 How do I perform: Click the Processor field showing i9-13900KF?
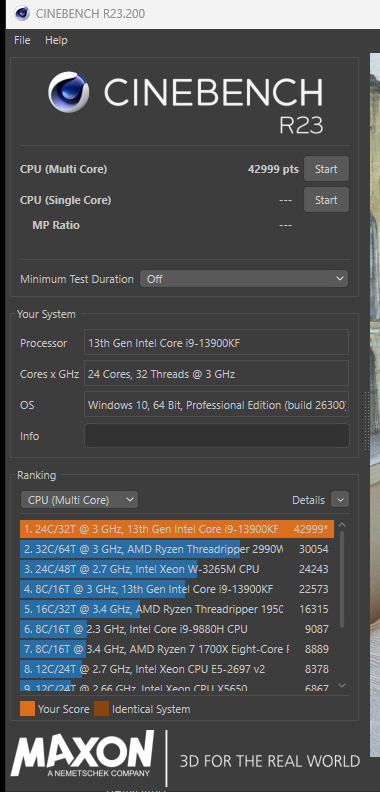216,343
